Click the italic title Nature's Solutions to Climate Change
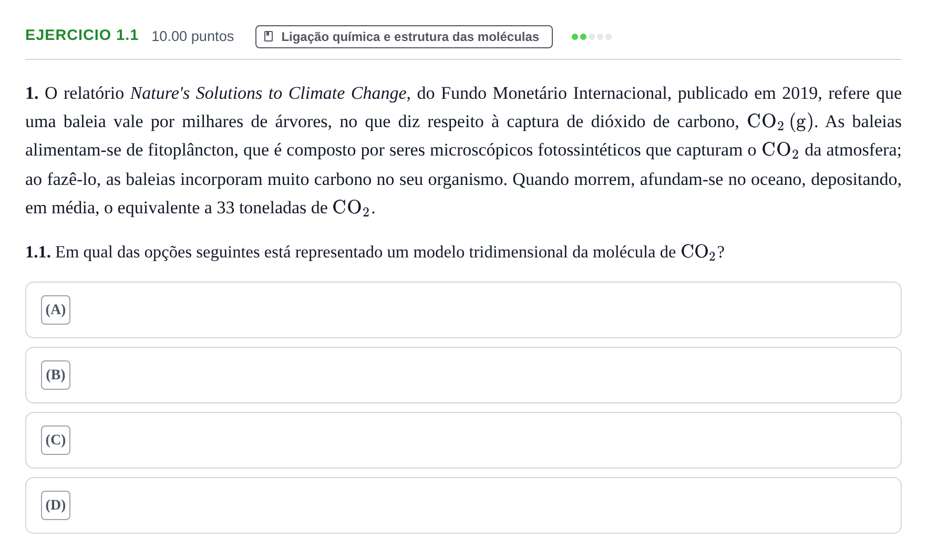The width and height of the screenshot is (927, 560). click(269, 93)
